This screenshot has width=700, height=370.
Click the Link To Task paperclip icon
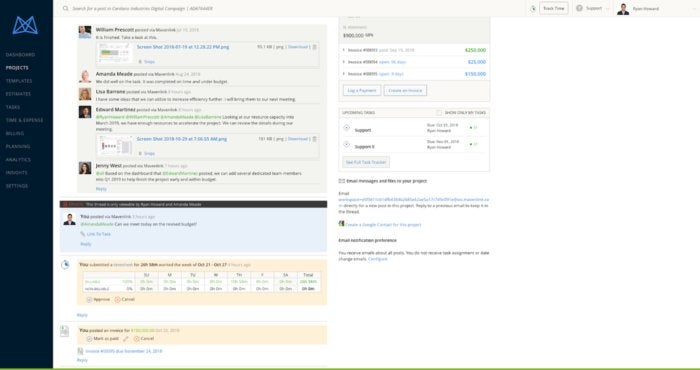tap(83, 234)
